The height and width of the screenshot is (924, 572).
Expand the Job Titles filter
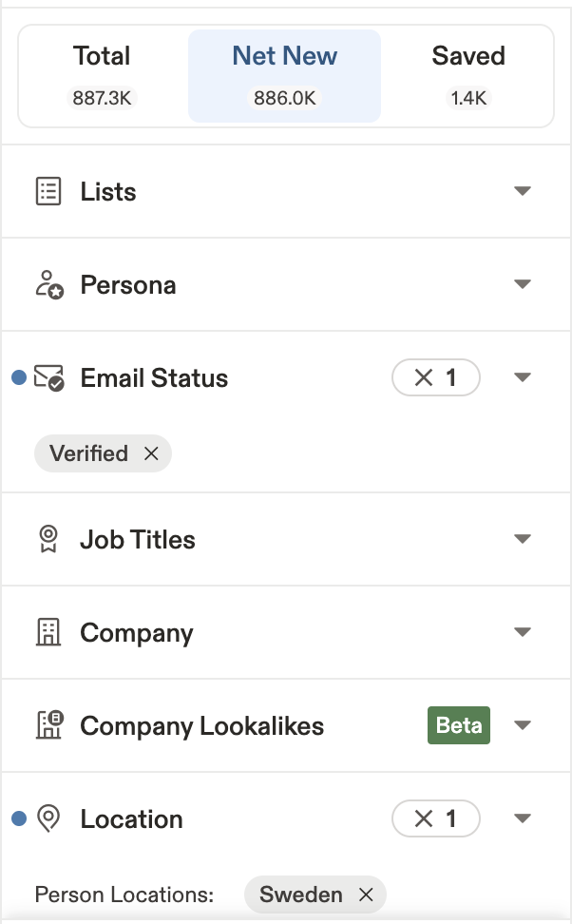[522, 539]
